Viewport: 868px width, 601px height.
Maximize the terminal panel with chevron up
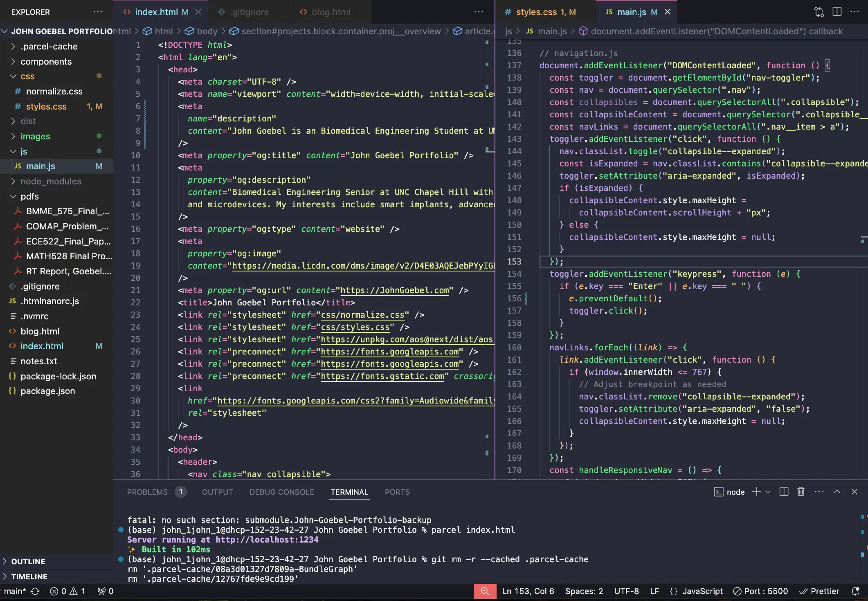(x=837, y=492)
